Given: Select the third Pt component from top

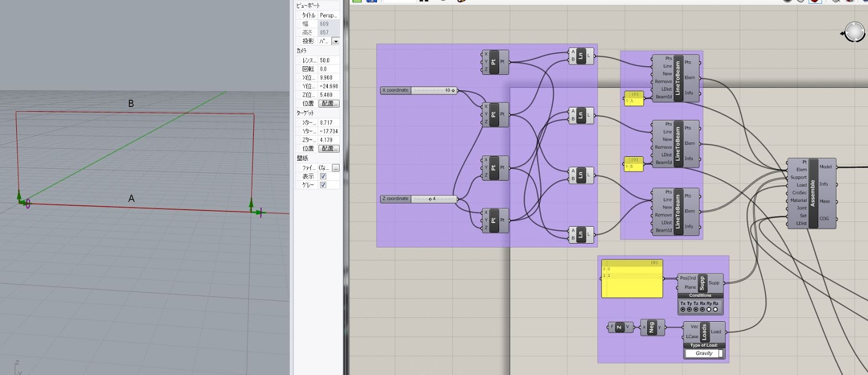Looking at the screenshot, I should tap(494, 168).
